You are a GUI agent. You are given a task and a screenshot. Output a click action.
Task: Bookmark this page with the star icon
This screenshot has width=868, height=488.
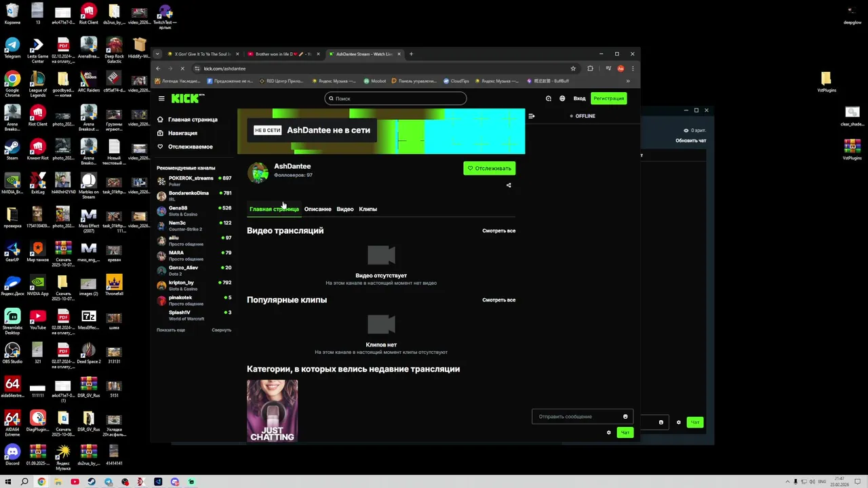click(x=573, y=68)
